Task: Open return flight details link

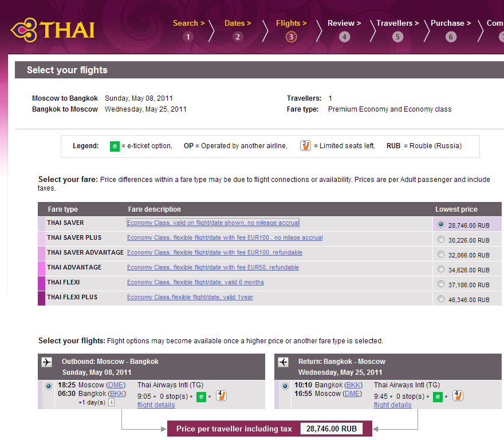Action: coord(392,405)
